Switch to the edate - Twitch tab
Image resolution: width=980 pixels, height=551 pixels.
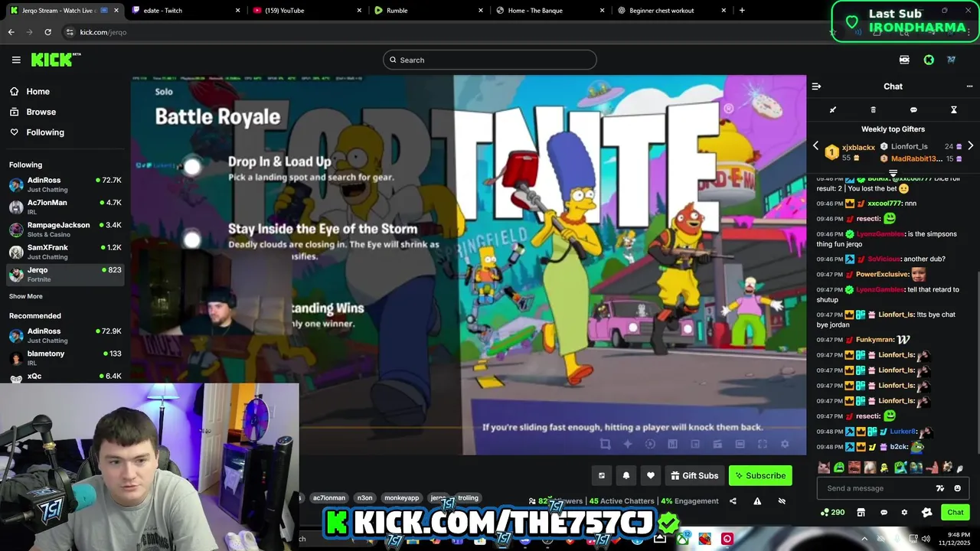tap(186, 11)
